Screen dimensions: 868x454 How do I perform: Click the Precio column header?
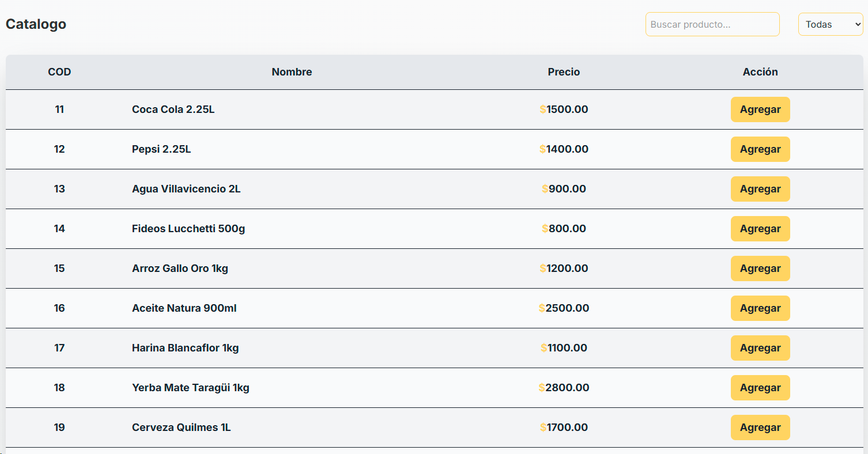click(x=564, y=72)
